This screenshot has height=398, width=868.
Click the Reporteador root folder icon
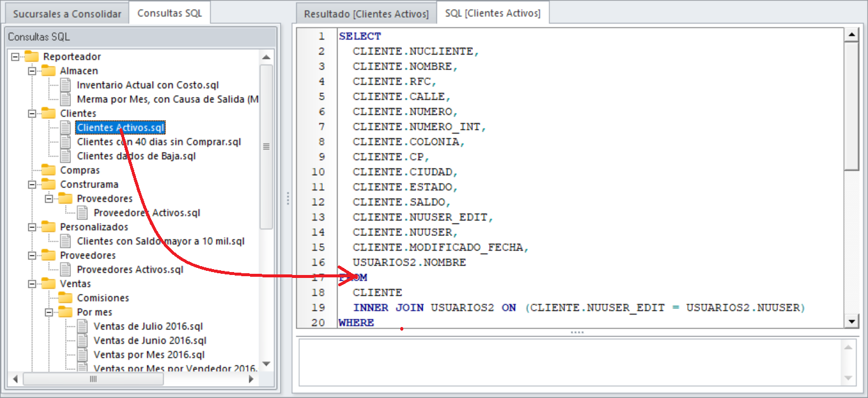[32, 57]
